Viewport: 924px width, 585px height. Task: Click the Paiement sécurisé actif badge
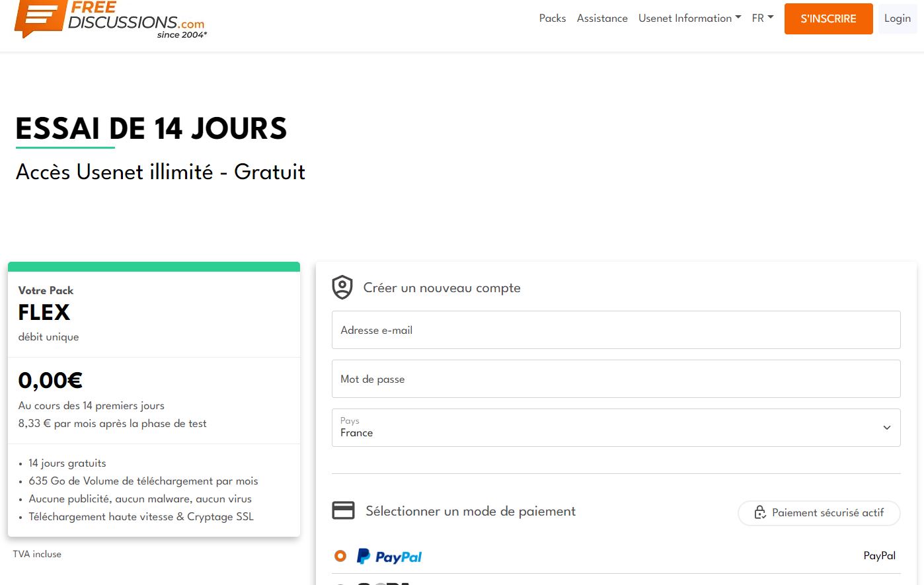pyautogui.click(x=819, y=513)
